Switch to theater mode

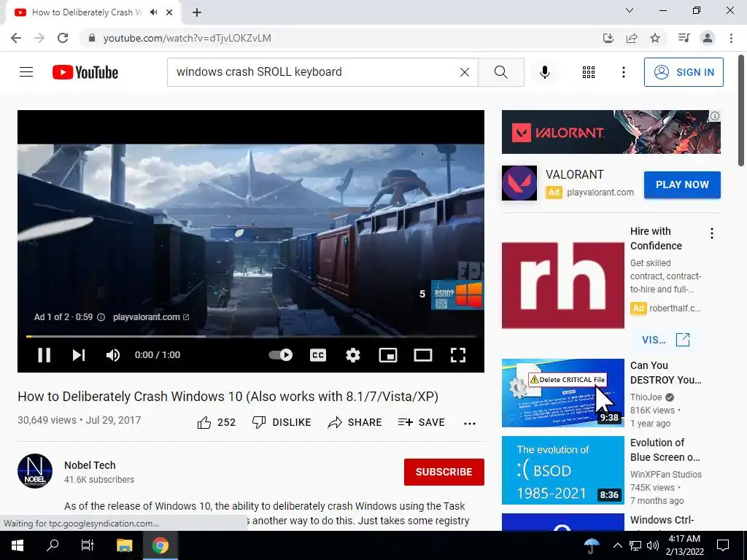point(422,355)
